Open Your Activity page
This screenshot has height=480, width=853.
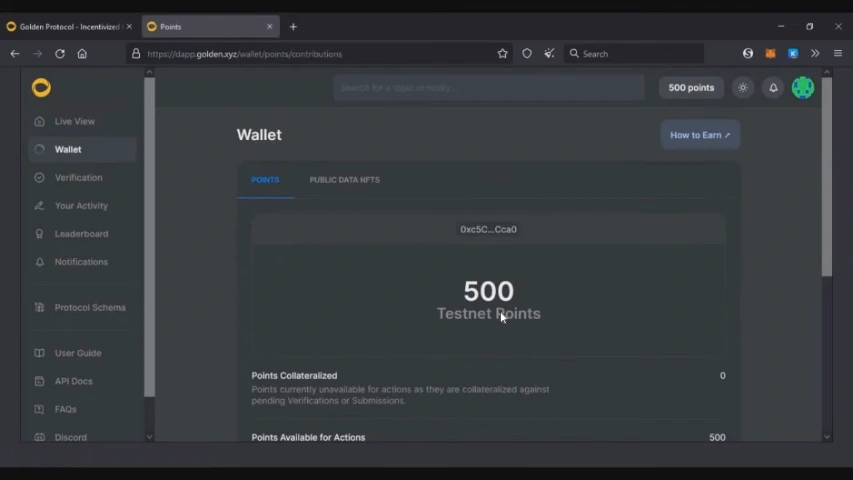[81, 206]
